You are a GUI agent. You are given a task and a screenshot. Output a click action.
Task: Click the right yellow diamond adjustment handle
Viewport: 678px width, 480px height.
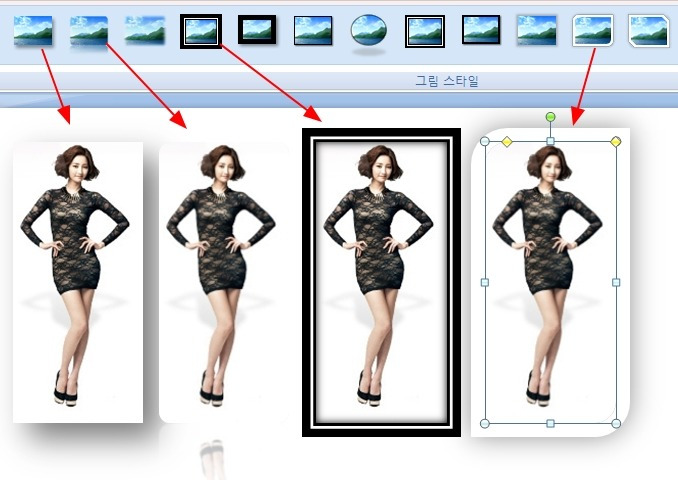(616, 141)
